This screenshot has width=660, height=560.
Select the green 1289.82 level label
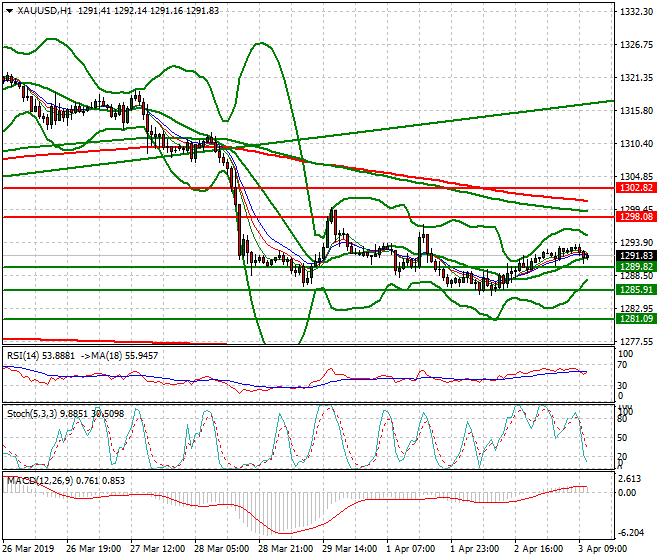coord(636,267)
